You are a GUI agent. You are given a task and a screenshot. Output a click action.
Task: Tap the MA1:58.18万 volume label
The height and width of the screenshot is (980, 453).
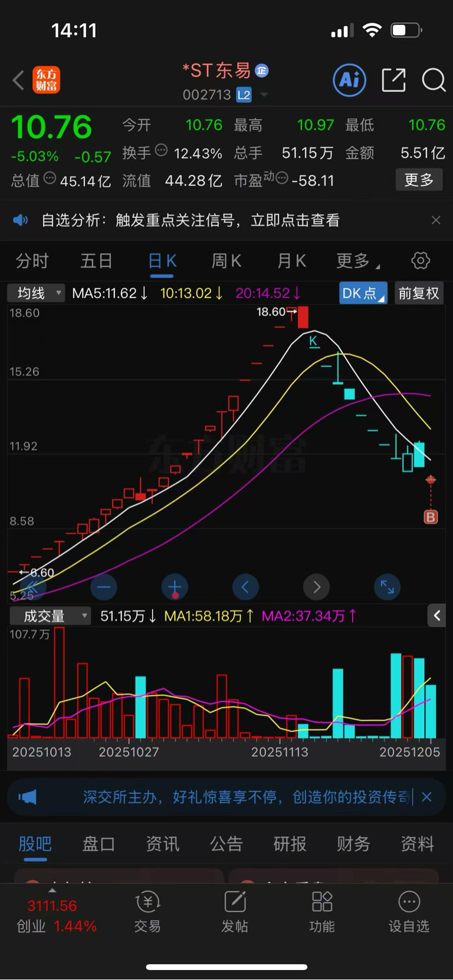pyautogui.click(x=209, y=616)
